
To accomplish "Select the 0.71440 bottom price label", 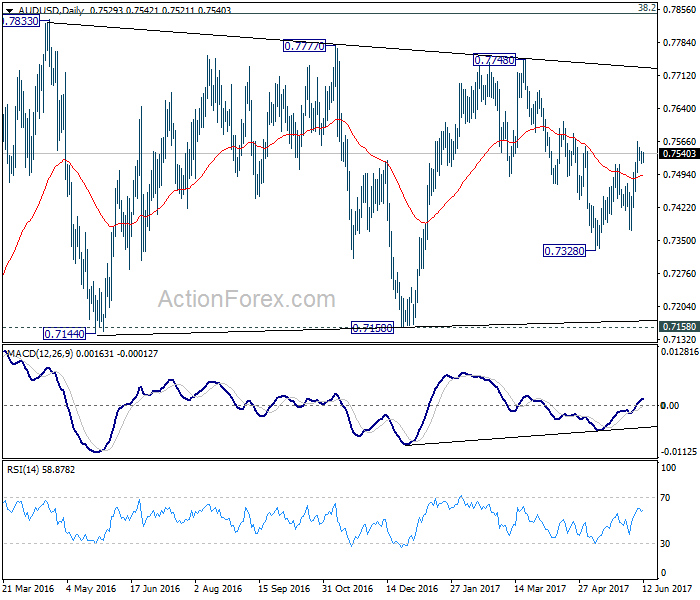I will (64, 333).
